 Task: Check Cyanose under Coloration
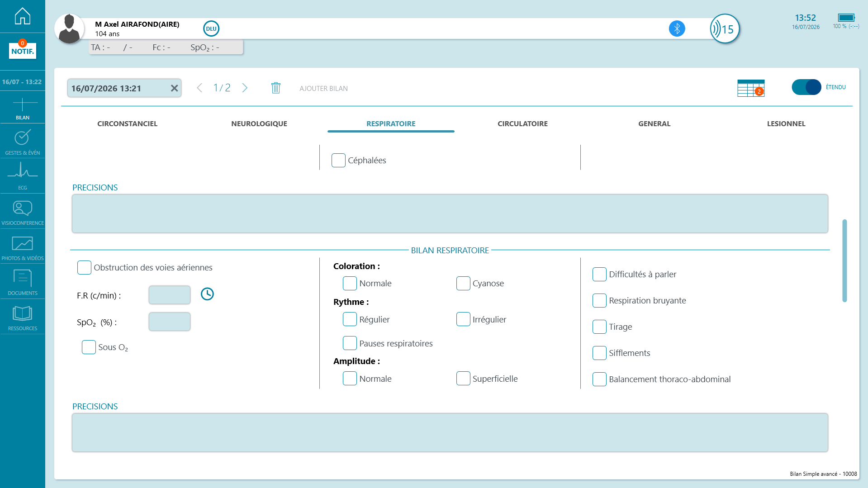[463, 283]
